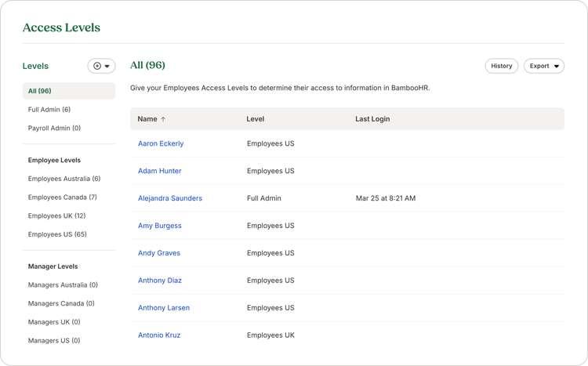
Task: Open Amy Burgess's profile link
Action: click(x=160, y=226)
